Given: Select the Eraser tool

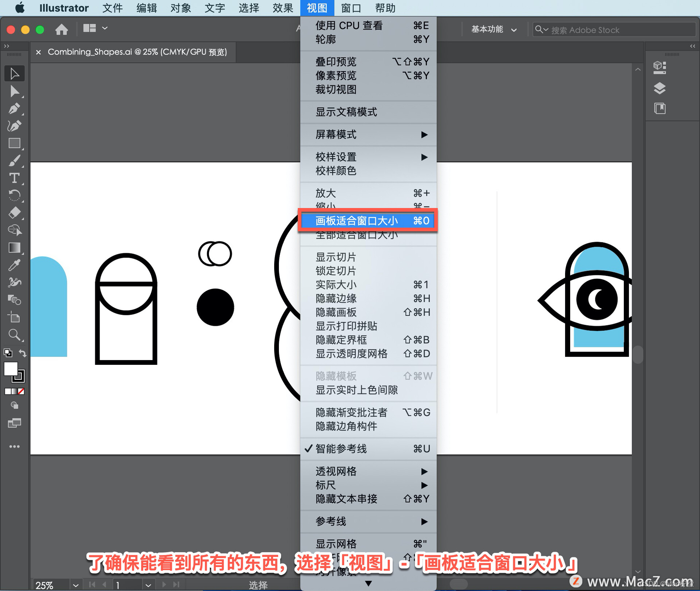Looking at the screenshot, I should coord(14,213).
